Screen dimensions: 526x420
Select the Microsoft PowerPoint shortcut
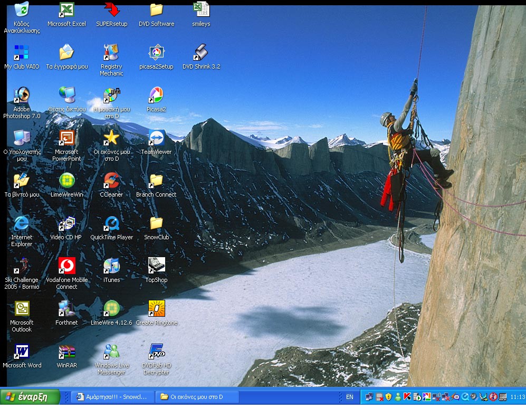click(67, 138)
